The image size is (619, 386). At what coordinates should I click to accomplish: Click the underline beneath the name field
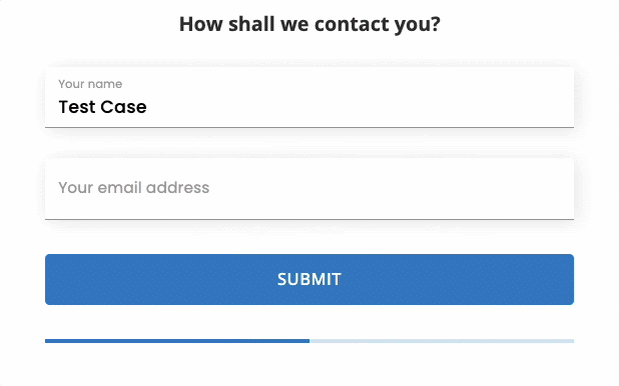310,127
